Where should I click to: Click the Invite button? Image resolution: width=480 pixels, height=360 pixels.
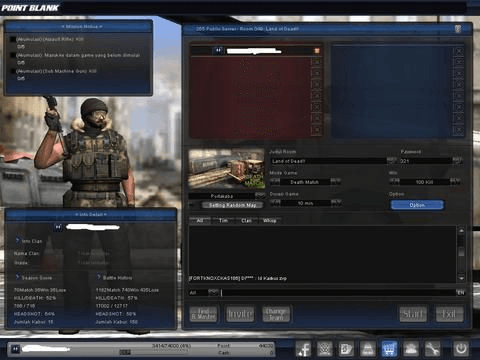[x=240, y=314]
